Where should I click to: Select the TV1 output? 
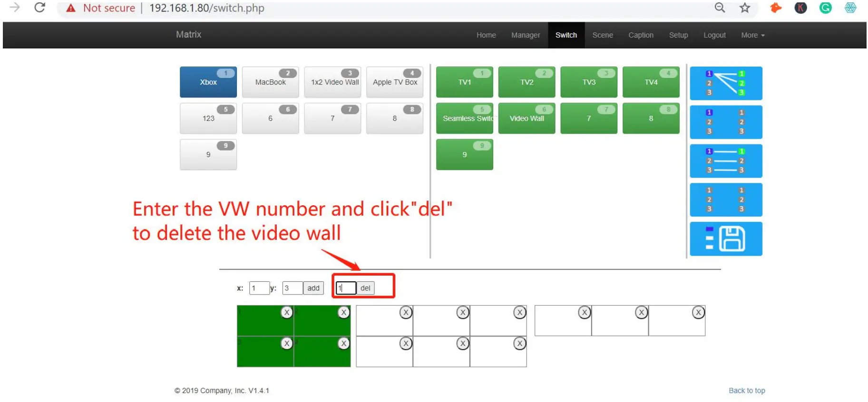click(x=465, y=82)
